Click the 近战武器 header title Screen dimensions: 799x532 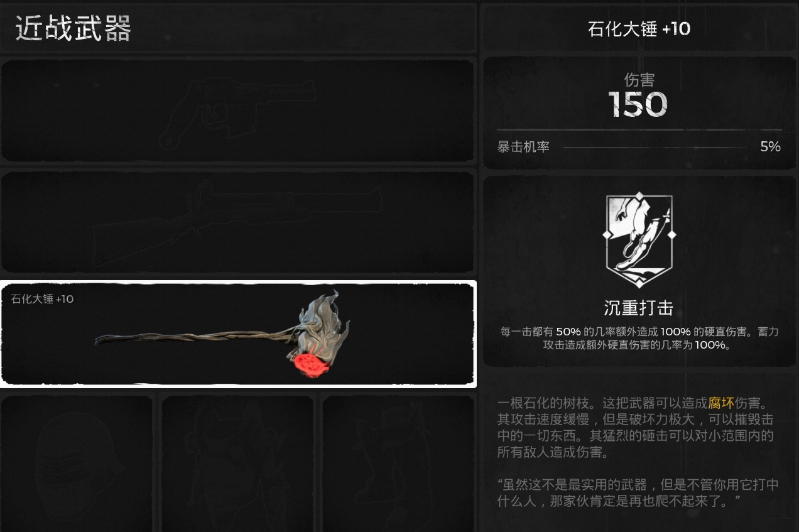(x=73, y=29)
